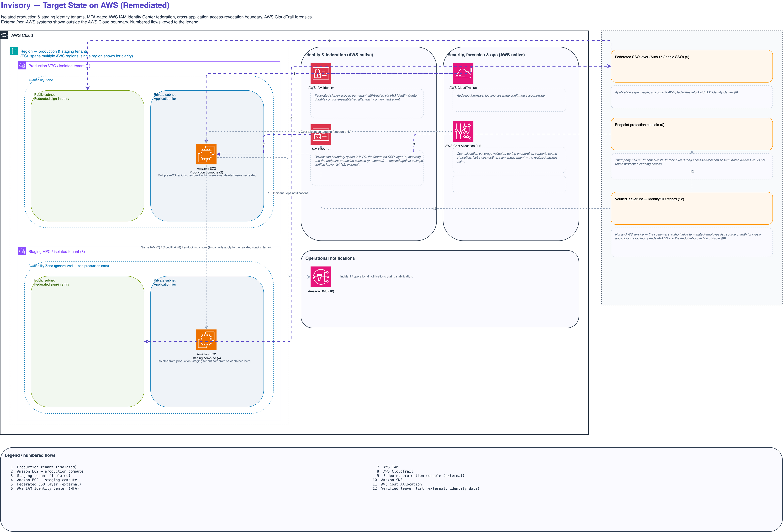Click the Staging compute EC2 icon

pos(206,340)
